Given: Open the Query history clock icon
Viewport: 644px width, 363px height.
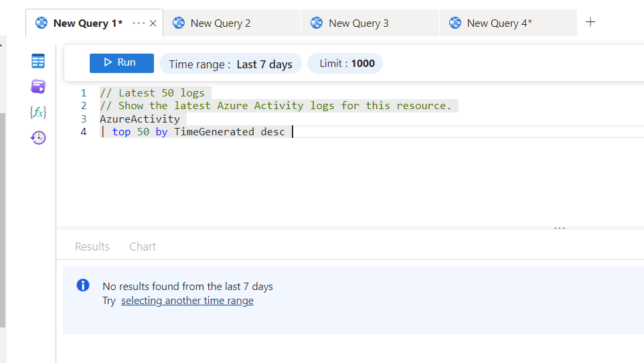Looking at the screenshot, I should pos(37,138).
